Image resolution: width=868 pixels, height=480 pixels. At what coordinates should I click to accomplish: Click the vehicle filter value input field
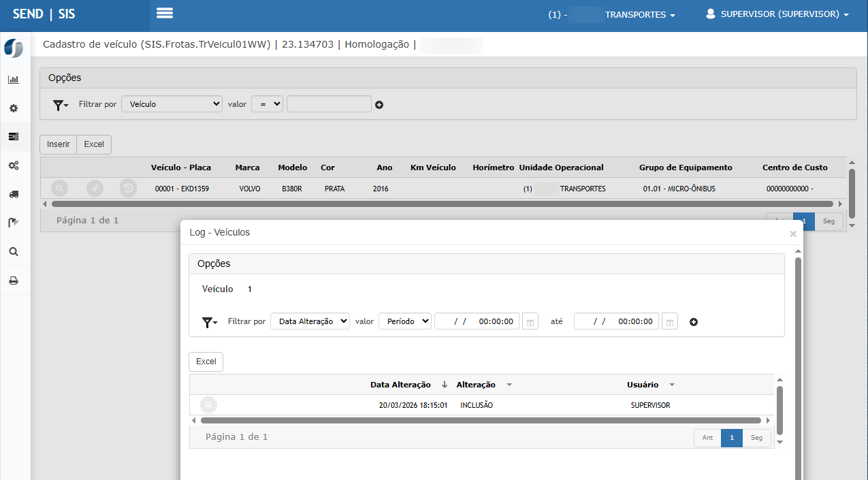point(329,104)
